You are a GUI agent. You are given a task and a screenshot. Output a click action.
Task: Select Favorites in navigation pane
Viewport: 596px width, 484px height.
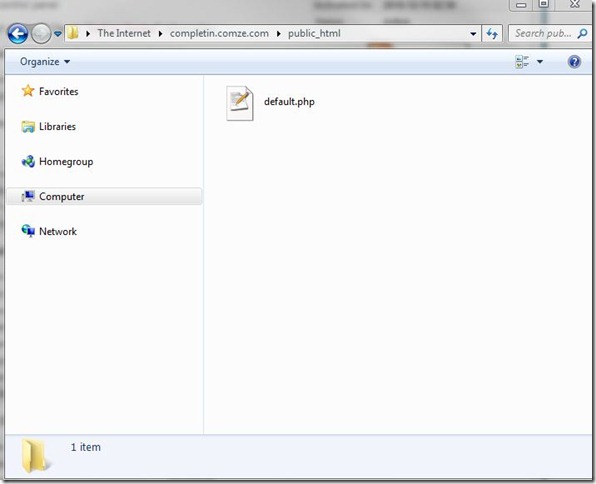tap(59, 91)
